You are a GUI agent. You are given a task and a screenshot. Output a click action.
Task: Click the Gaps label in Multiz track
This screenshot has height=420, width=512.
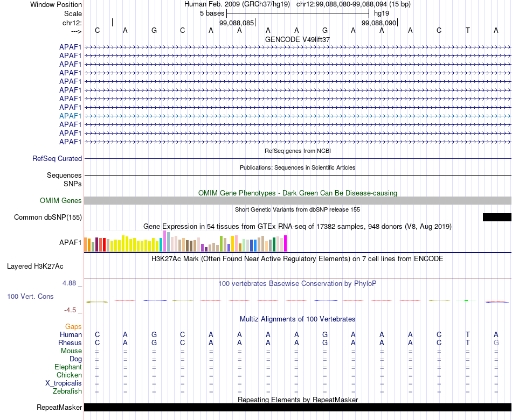point(73,326)
